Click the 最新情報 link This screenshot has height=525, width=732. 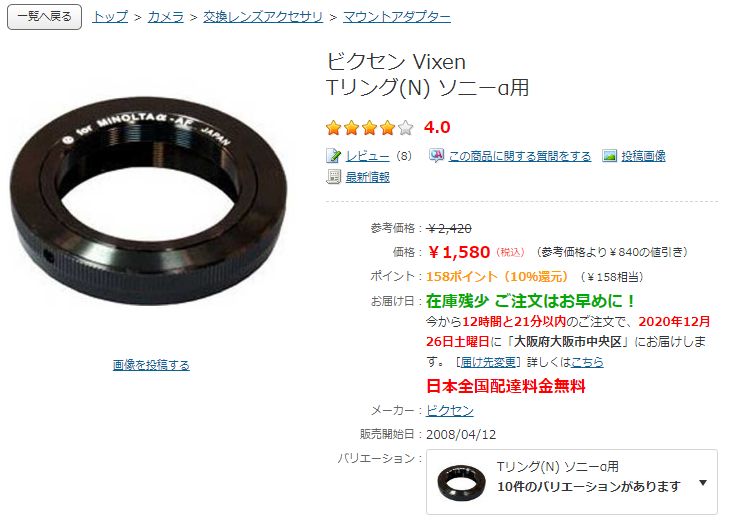367,177
